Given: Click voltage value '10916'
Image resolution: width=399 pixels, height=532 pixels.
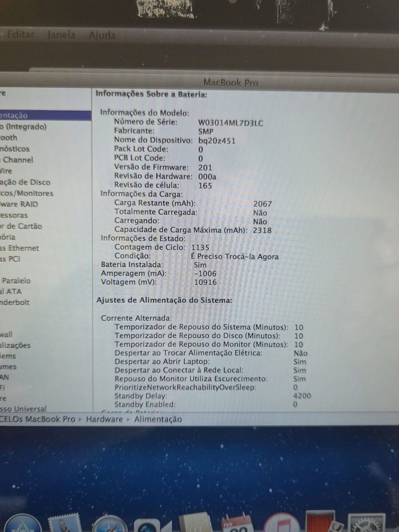Looking at the screenshot, I should point(205,283).
